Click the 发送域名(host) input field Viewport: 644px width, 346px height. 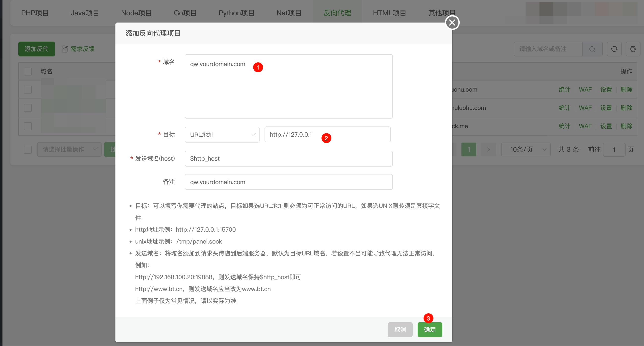[289, 158]
